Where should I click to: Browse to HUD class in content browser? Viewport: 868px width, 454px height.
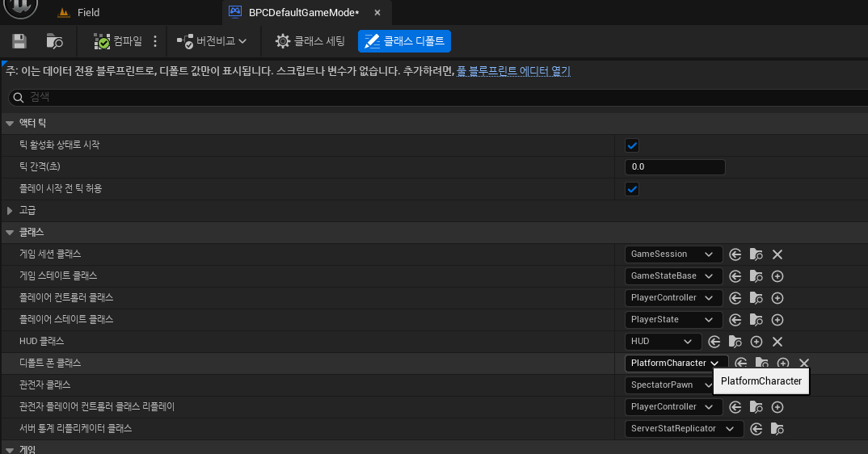point(735,342)
